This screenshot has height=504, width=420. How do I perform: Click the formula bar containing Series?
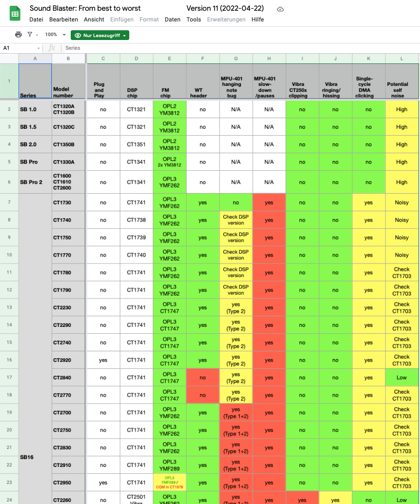241,48
